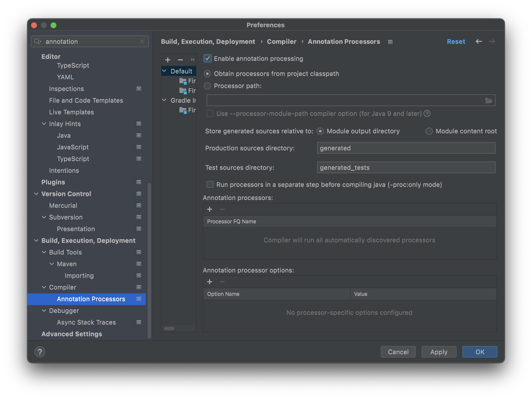Remove the selected processing profile
The image size is (532, 399).
(x=180, y=60)
